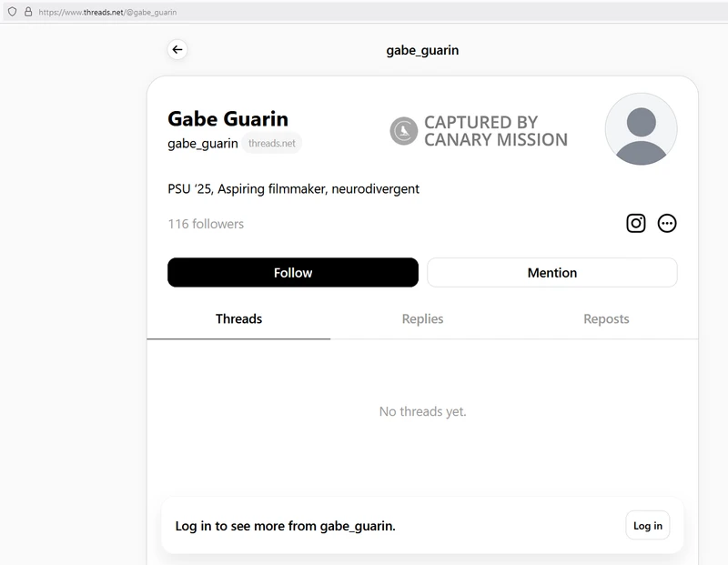Click the gabe_guarin header title
The width and height of the screenshot is (728, 565).
tap(422, 50)
